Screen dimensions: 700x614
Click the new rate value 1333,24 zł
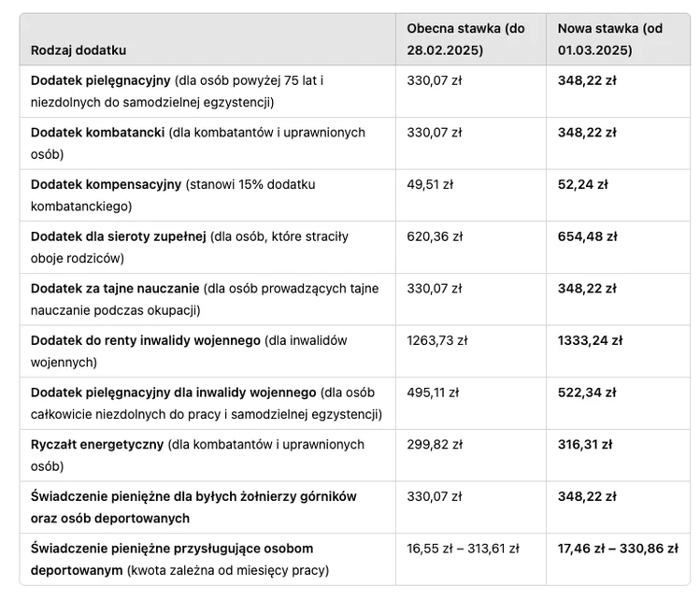point(591,340)
